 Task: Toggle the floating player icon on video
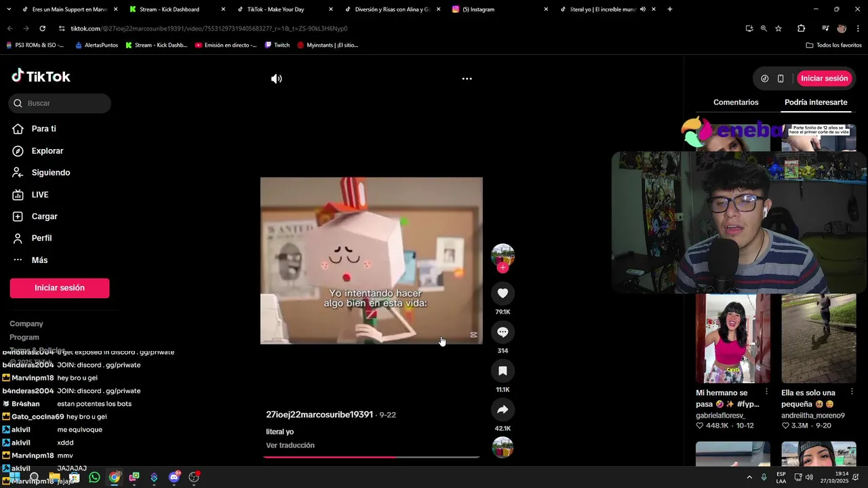tap(473, 335)
